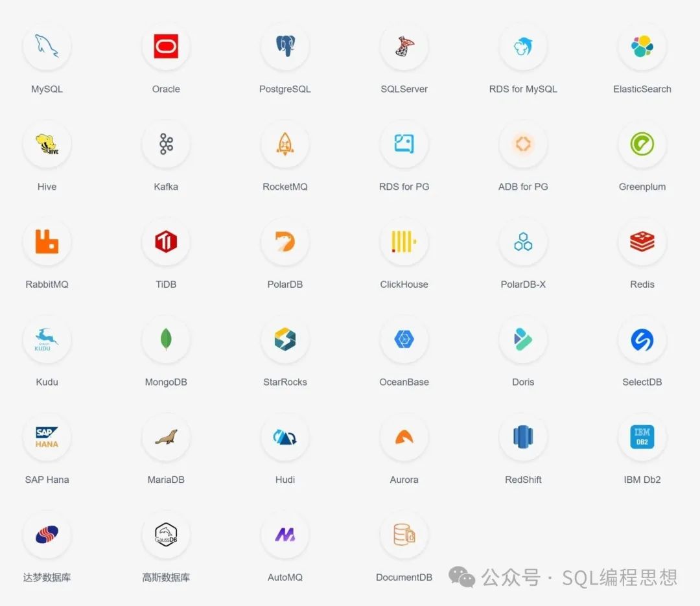Click the MySQL dolphin icon
Viewport: 700px width, 606px height.
(x=47, y=47)
